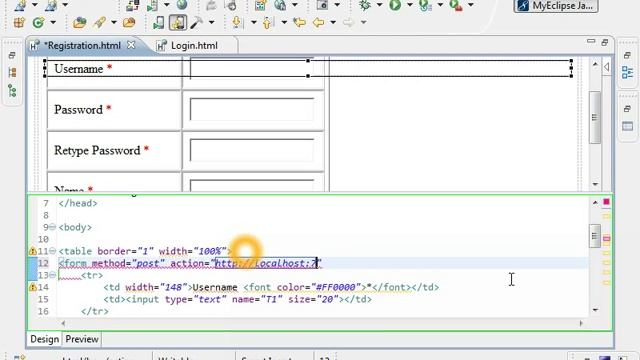Click the form action URL text on line 12
Viewport: 640px width, 360px height.
coord(266,263)
